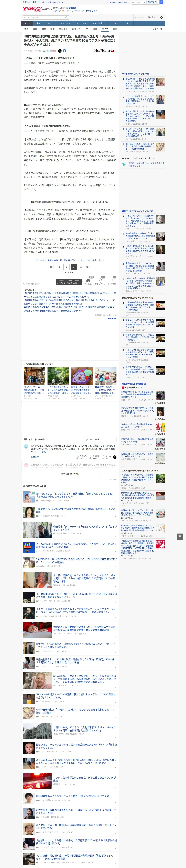186x868 pixels.
Task: Share first comment on X
Action: point(115,457)
